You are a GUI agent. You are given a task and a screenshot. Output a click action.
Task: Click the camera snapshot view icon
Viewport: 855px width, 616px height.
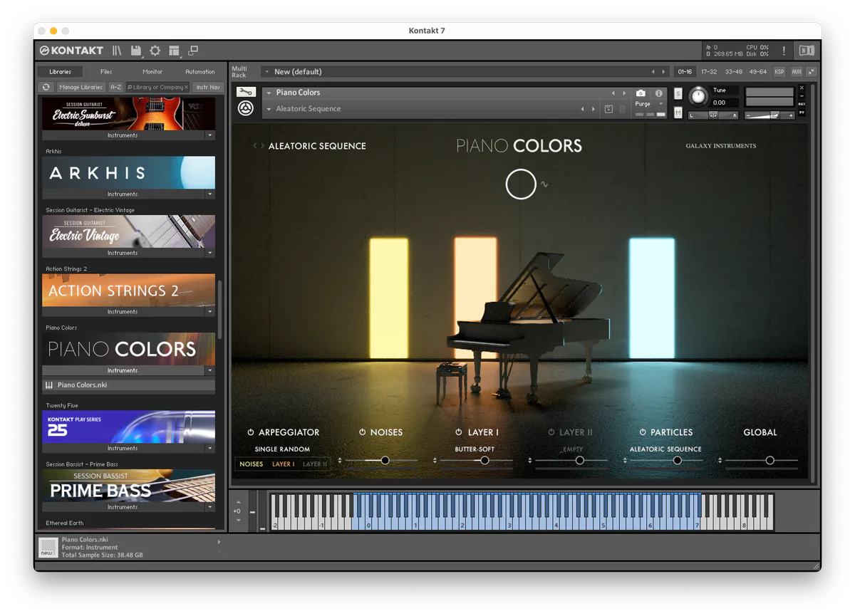pos(641,93)
